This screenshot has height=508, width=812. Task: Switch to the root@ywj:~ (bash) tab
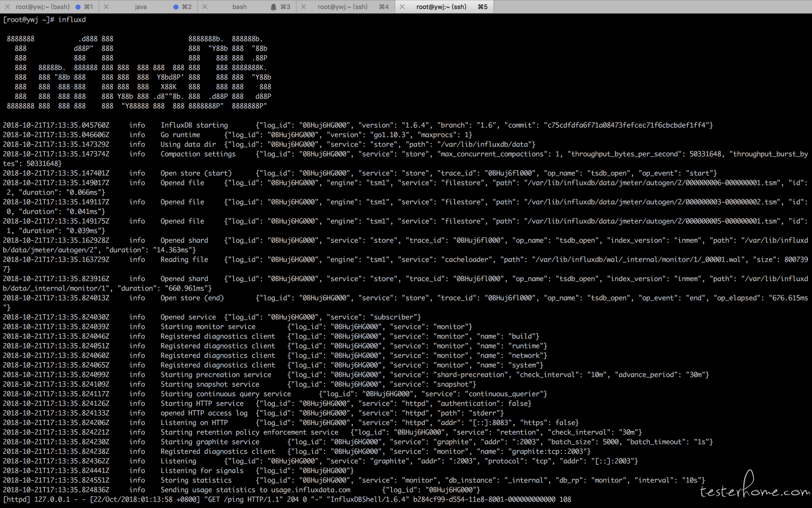pyautogui.click(x=42, y=7)
